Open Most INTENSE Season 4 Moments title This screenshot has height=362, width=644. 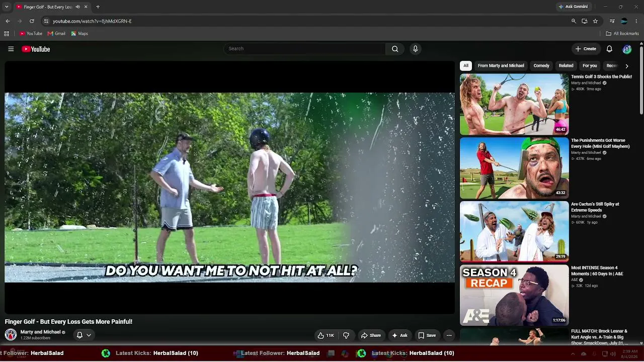[x=597, y=271]
